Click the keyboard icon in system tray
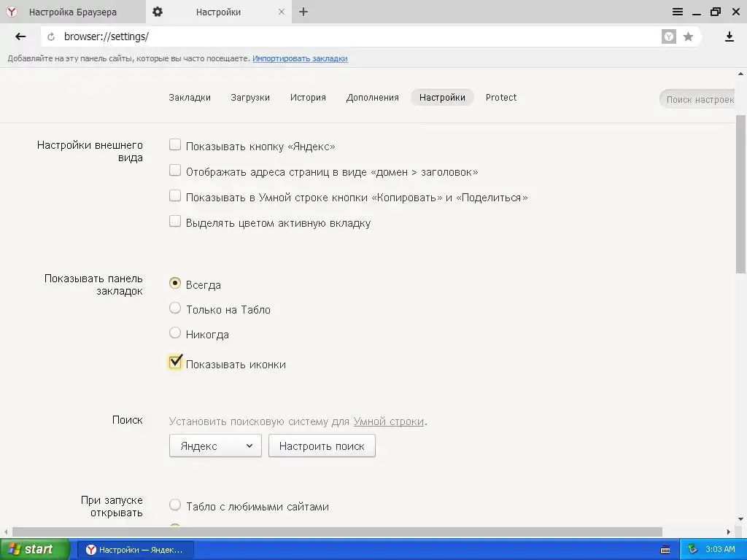This screenshot has width=747, height=560. (x=665, y=550)
